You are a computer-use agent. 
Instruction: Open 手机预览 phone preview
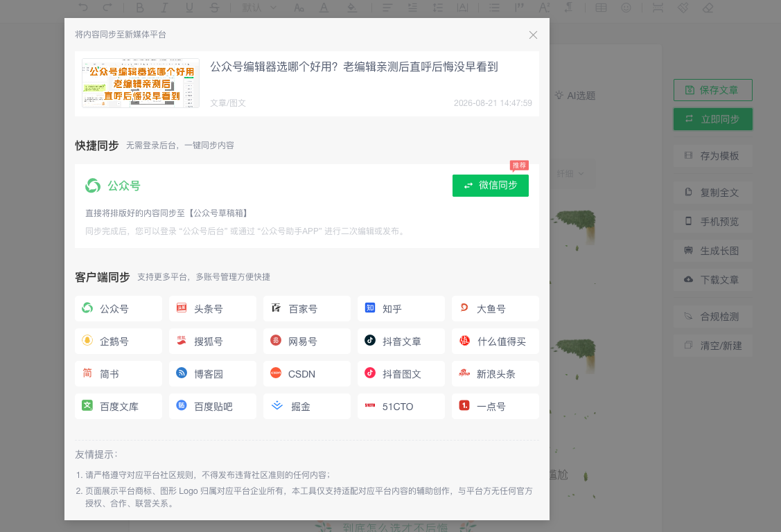(713, 222)
